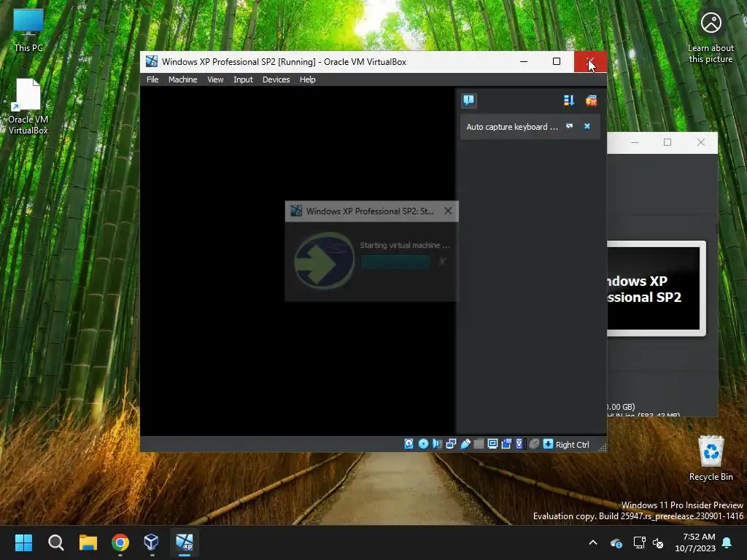Select the Oracle VM VirtualBox desktop shortcut
Viewport: 747px width, 560px height.
pyautogui.click(x=28, y=106)
